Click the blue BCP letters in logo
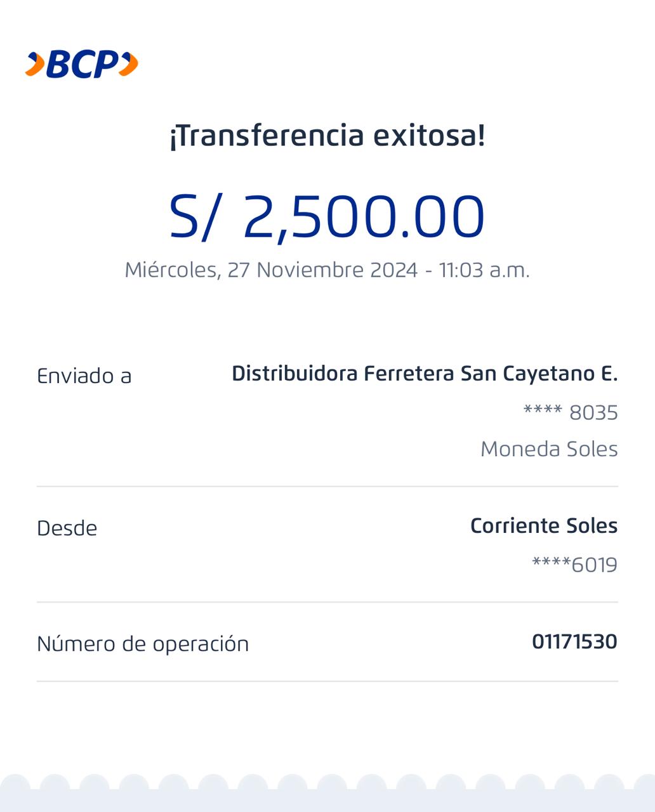655x812 pixels. [83, 65]
